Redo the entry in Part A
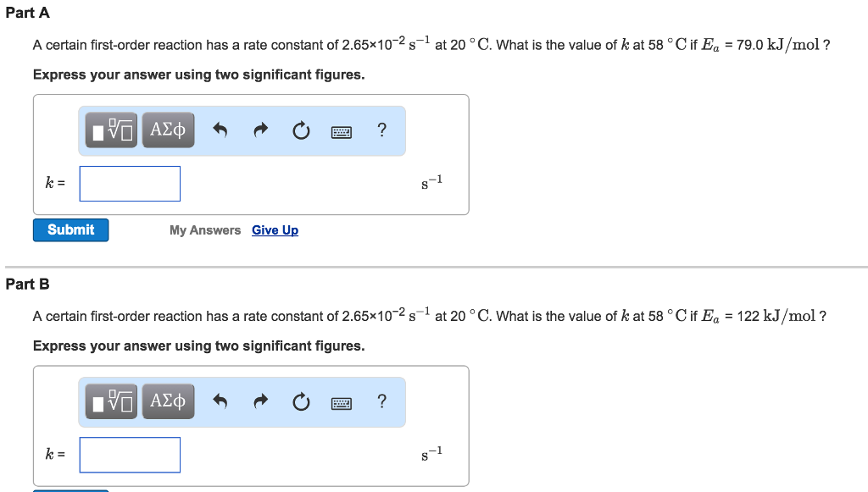 click(260, 130)
